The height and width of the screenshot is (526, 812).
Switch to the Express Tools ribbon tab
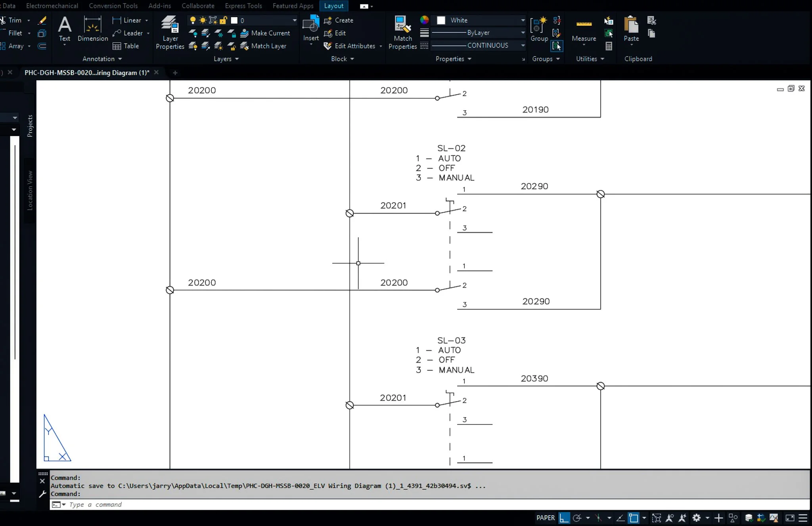click(x=243, y=6)
